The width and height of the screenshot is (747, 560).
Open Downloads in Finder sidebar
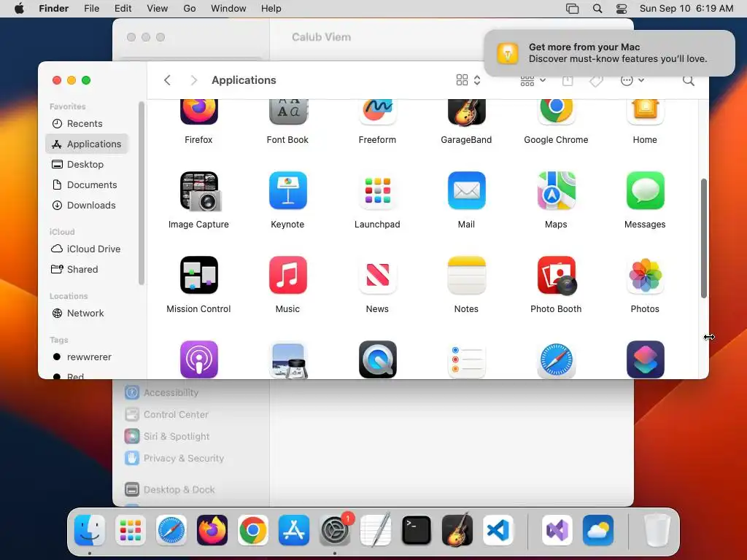[87, 205]
